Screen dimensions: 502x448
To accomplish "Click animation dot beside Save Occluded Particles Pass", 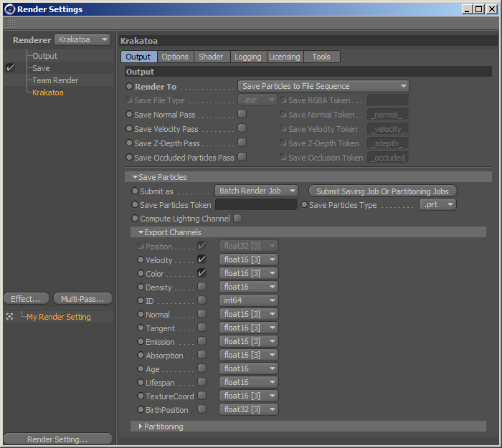I will (129, 157).
